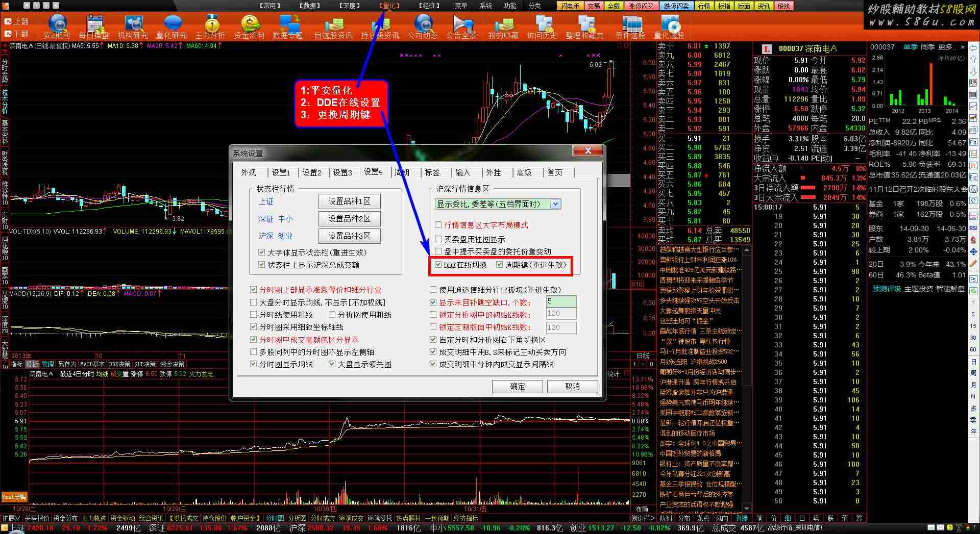Toggle 大字体显示状态栏 checkbox
Image resolution: width=980 pixels, height=534 pixels.
[262, 252]
